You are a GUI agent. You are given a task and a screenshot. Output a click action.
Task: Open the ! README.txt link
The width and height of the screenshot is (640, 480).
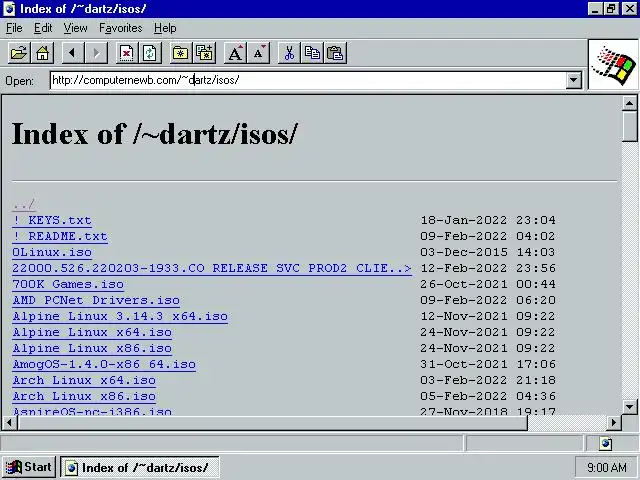(x=60, y=236)
